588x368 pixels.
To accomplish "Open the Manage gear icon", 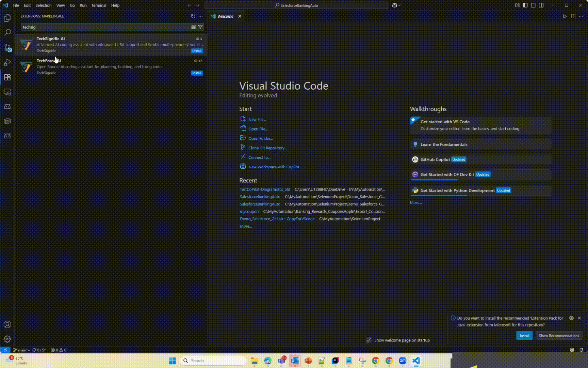I will (x=7, y=339).
